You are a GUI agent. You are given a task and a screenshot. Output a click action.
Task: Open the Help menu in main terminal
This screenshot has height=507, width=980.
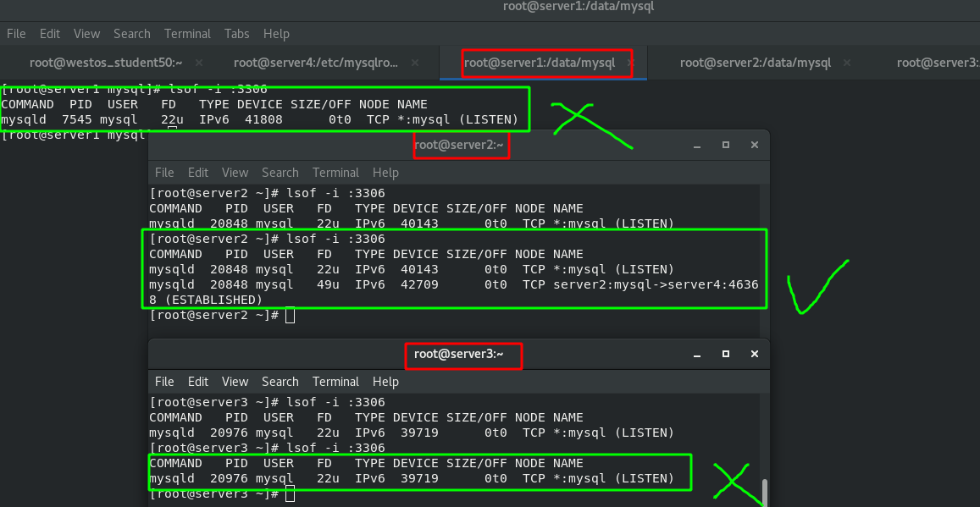click(276, 34)
